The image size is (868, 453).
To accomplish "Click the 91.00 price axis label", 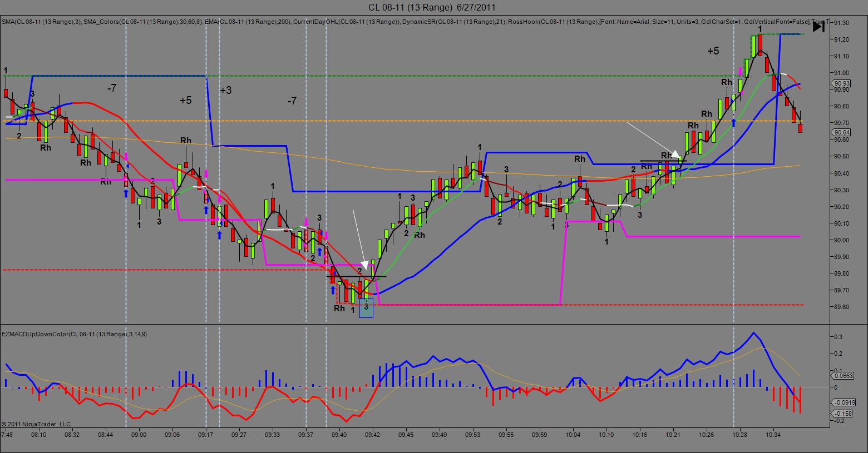I will point(841,73).
